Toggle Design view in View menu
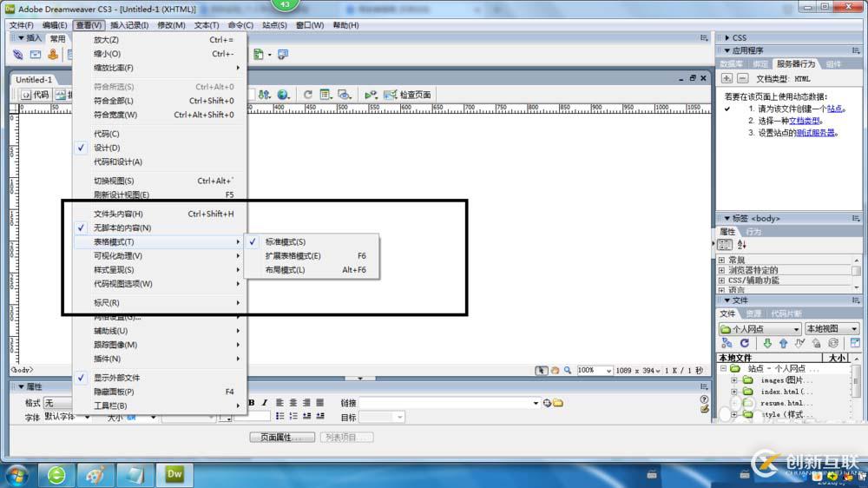This screenshot has height=488, width=868. pyautogui.click(x=160, y=148)
